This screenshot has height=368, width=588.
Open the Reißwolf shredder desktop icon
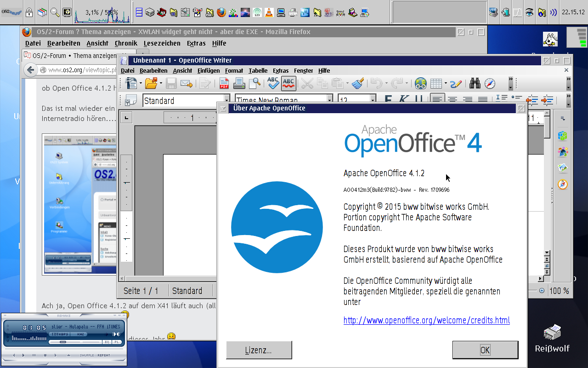(x=552, y=338)
